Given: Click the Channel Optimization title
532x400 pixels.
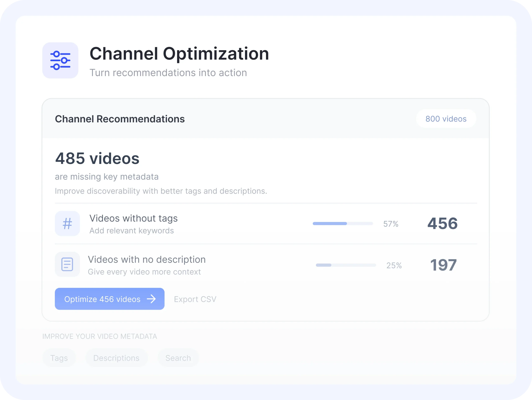Looking at the screenshot, I should click(x=179, y=53).
